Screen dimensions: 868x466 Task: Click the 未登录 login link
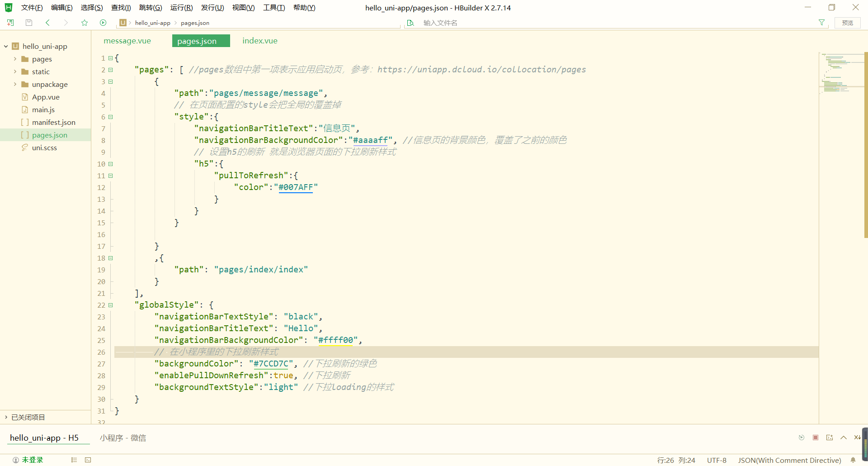(x=33, y=460)
